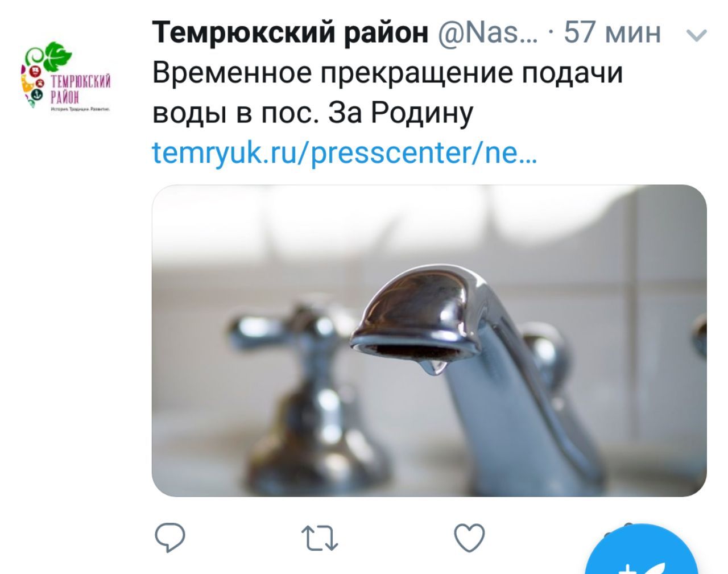The image size is (728, 574).
Task: Reply to the tweet via speech bubble icon
Action: 169,538
